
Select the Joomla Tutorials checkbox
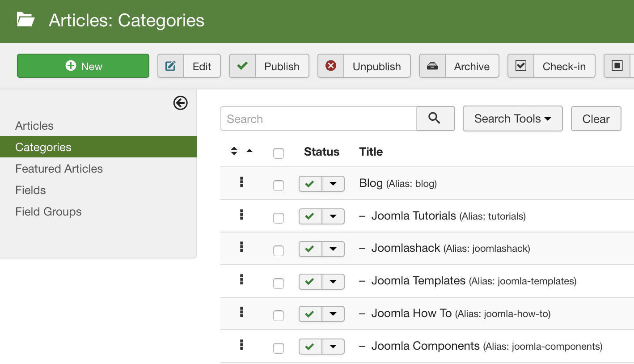279,218
